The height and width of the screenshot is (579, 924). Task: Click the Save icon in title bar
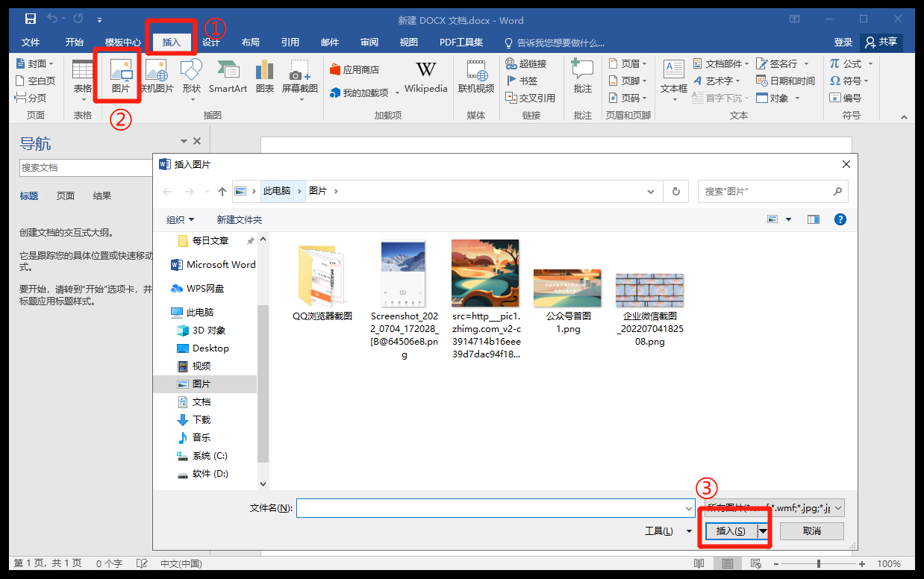(31, 19)
